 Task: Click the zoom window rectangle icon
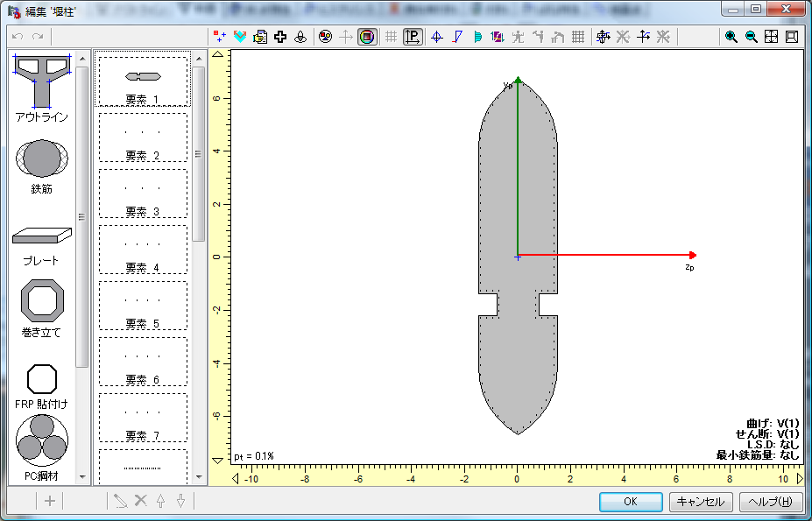791,37
